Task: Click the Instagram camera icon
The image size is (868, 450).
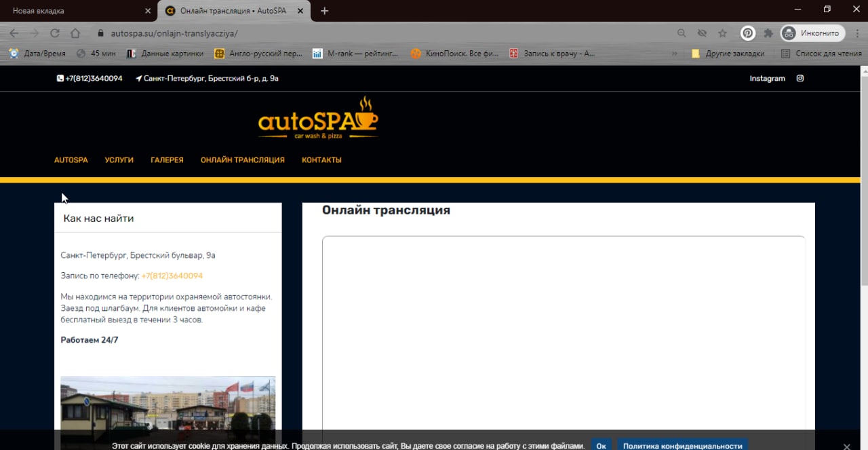Action: coord(800,79)
